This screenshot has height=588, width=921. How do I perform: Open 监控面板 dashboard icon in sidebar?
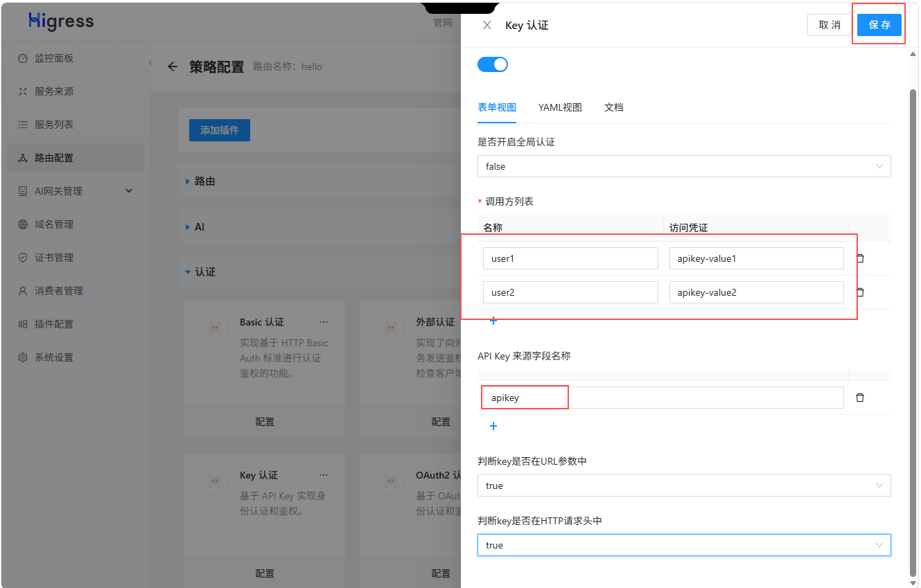click(23, 58)
